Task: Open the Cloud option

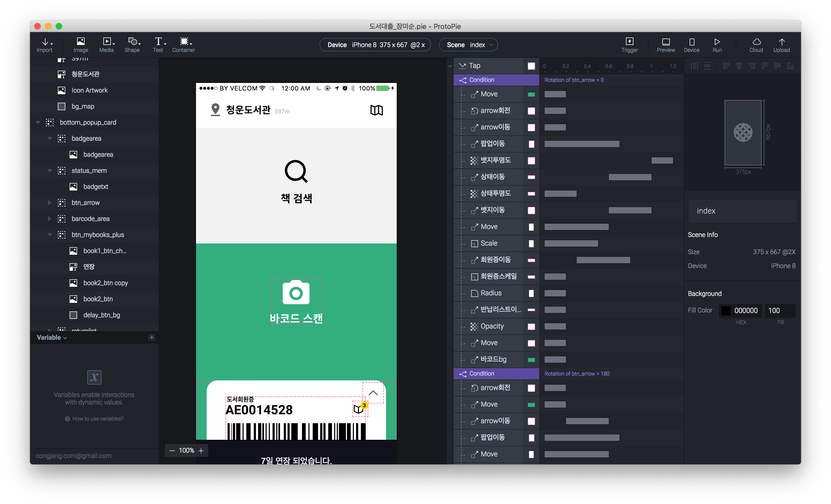Action: (756, 45)
